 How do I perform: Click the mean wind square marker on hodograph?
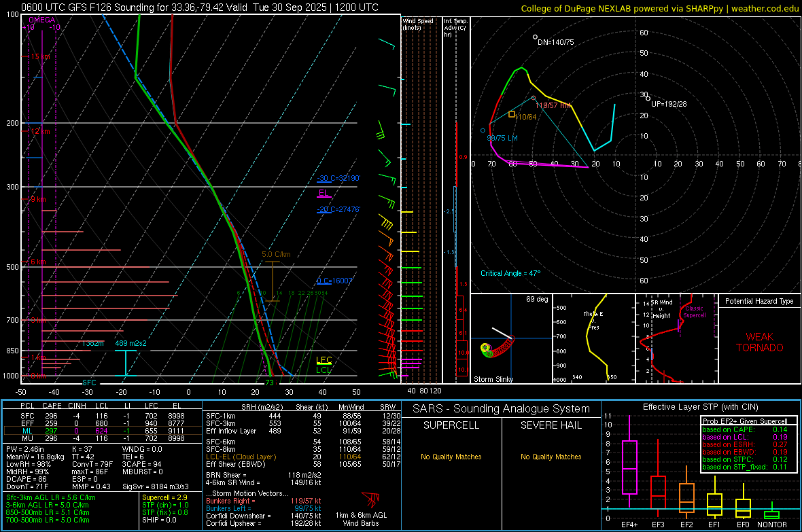pos(512,114)
